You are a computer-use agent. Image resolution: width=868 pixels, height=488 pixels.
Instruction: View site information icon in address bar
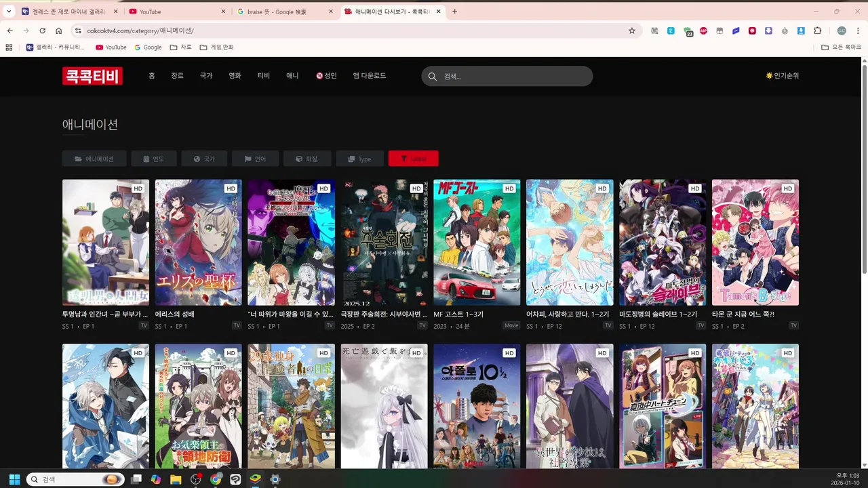click(78, 30)
